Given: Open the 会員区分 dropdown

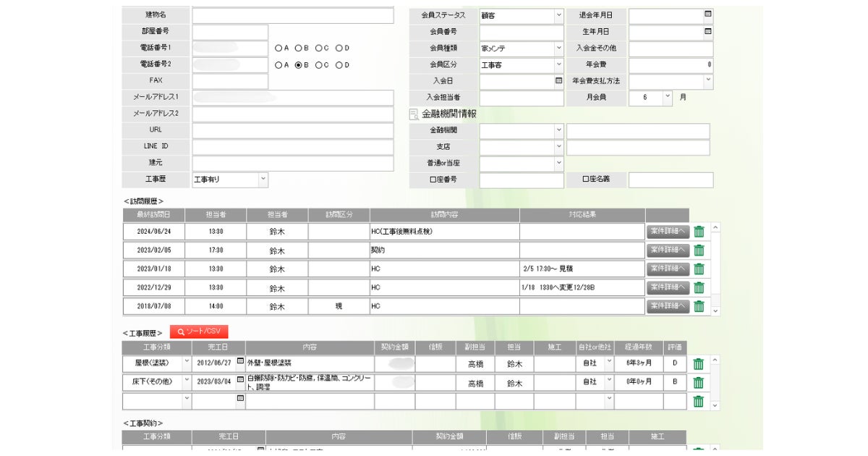Looking at the screenshot, I should pyautogui.click(x=558, y=65).
